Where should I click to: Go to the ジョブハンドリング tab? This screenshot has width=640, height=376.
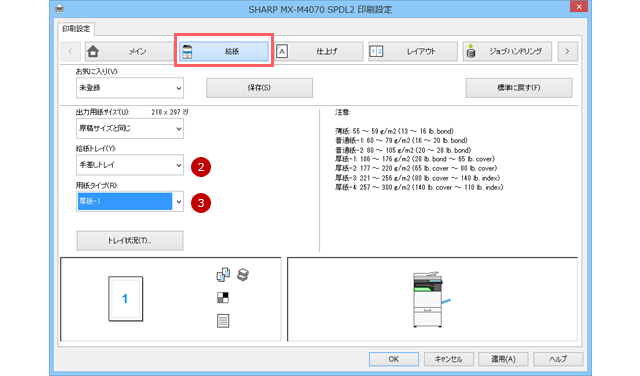[x=507, y=51]
